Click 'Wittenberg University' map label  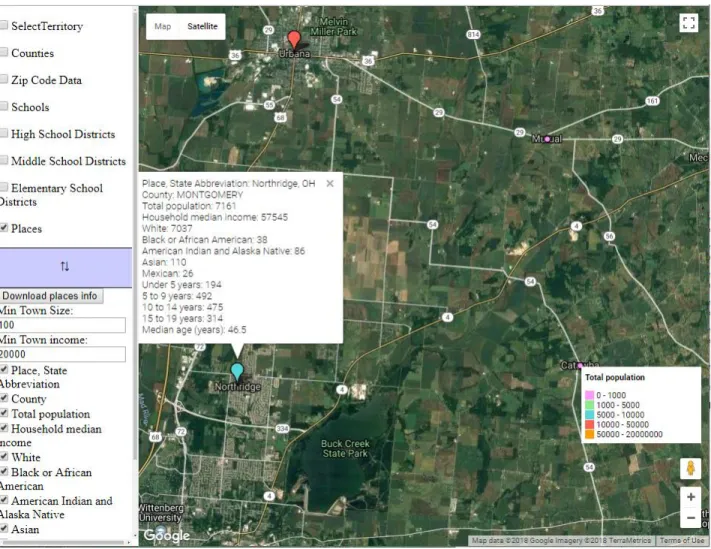pos(161,513)
